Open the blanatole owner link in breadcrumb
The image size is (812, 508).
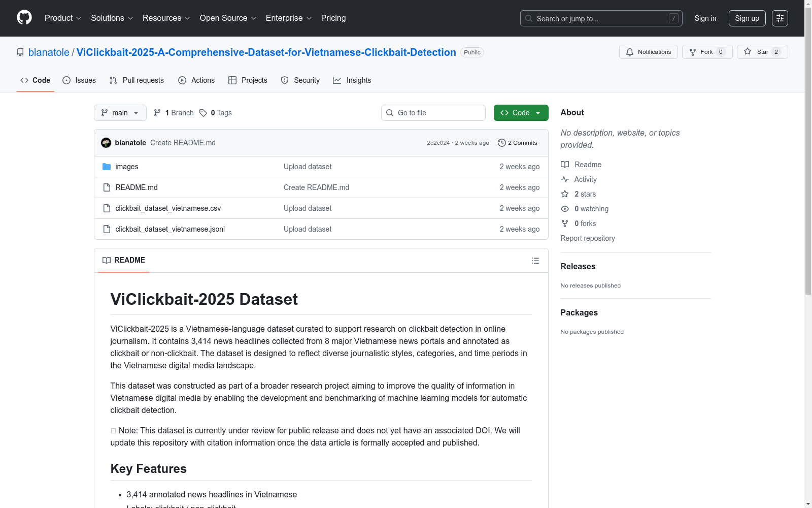click(49, 52)
